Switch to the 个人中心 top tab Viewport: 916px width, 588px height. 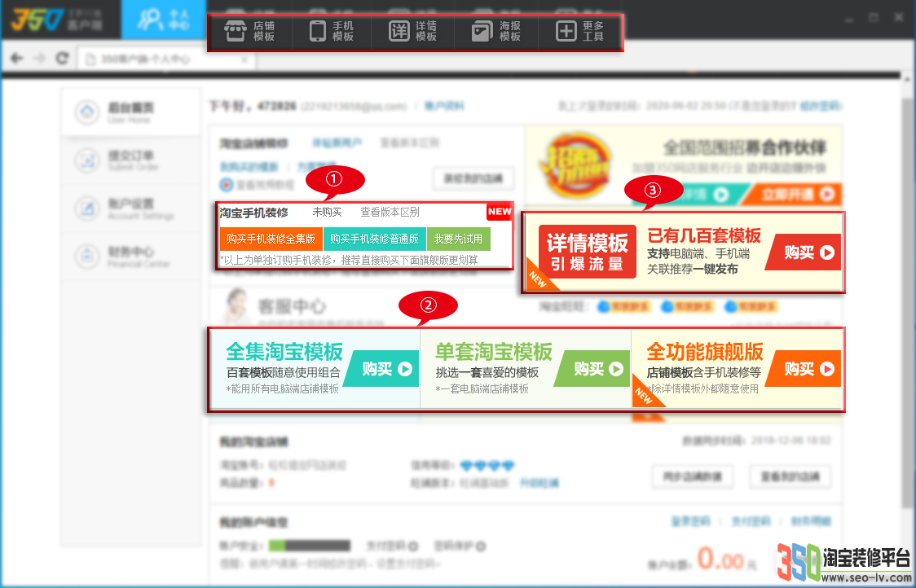[164, 20]
